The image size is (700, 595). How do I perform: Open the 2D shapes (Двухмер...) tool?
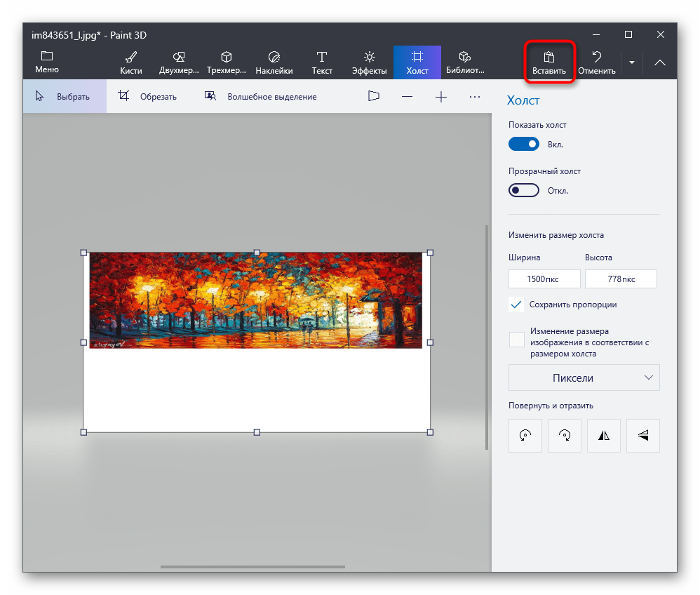[x=179, y=62]
